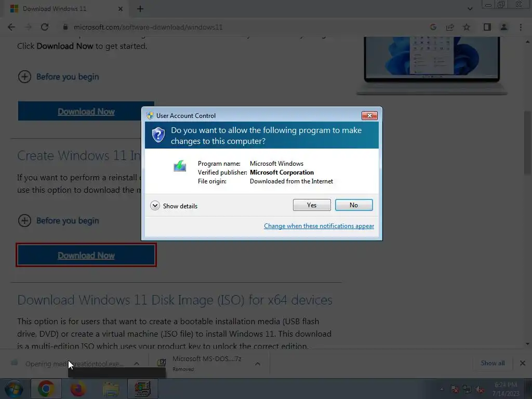Screen dimensions: 532x399
Task: Close the downloads bar
Action: (x=523, y=363)
